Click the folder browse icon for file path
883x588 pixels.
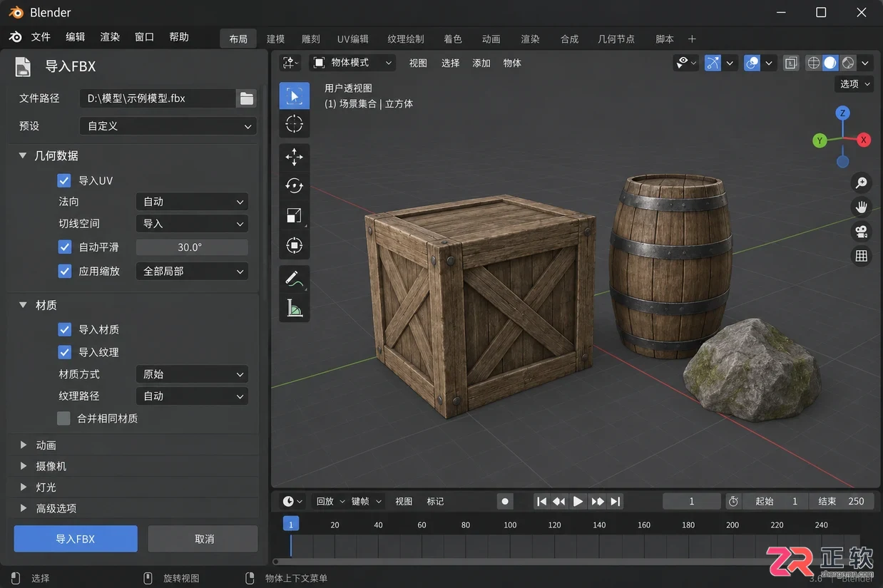click(x=247, y=98)
